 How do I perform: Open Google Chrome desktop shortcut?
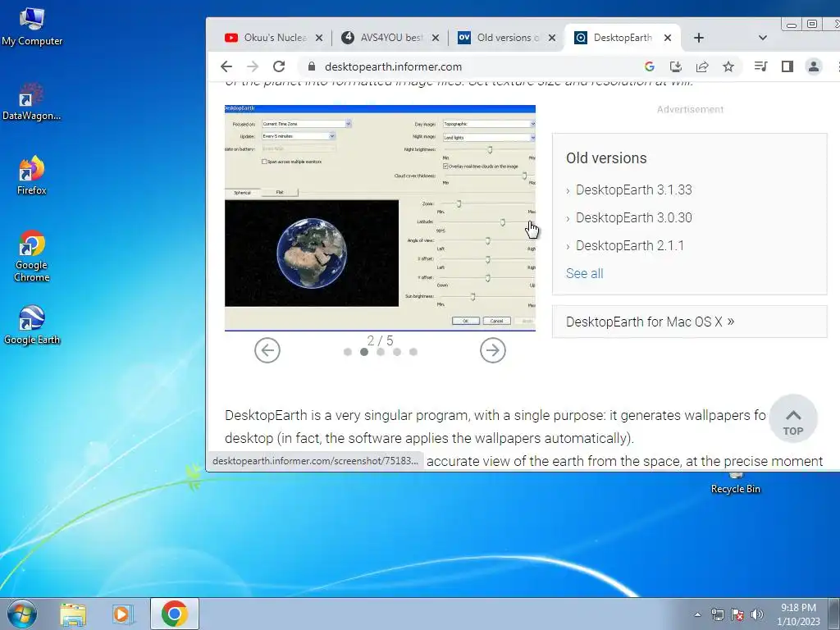coord(32,256)
